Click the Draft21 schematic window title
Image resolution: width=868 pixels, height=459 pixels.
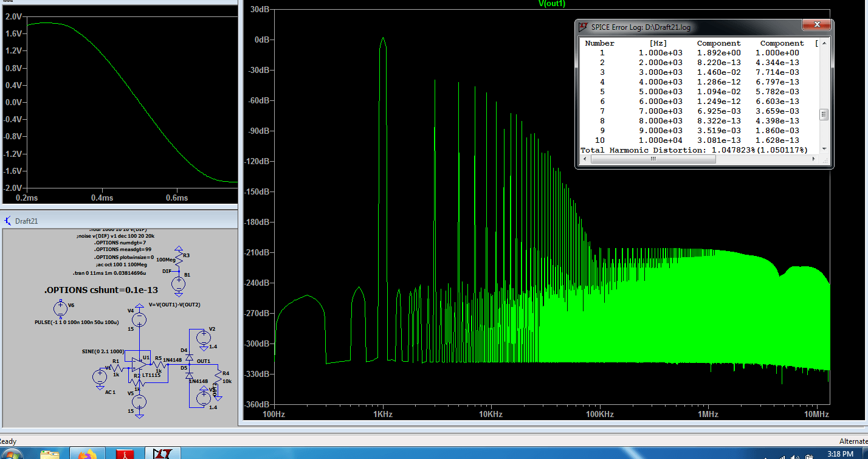point(27,221)
